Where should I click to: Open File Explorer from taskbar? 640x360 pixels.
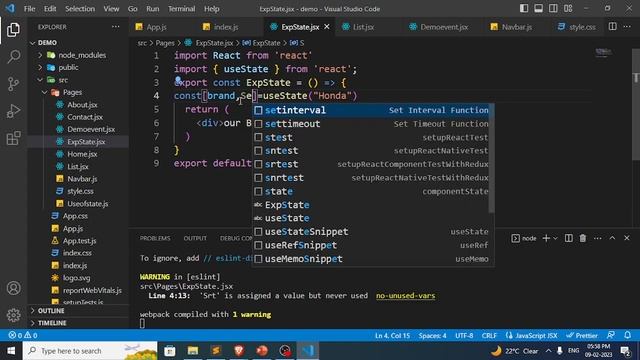[193, 351]
